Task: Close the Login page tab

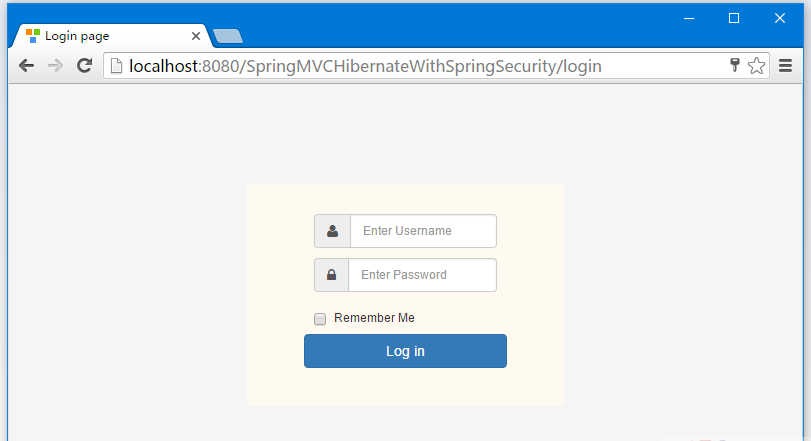Action: [196, 36]
